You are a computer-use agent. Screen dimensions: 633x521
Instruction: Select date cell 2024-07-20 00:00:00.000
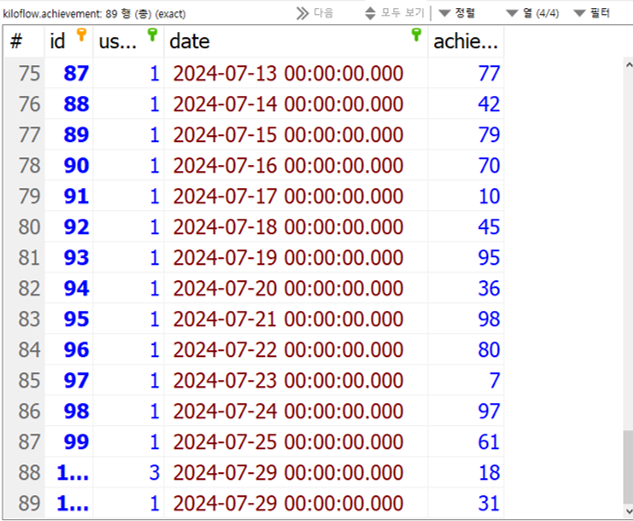(296, 288)
